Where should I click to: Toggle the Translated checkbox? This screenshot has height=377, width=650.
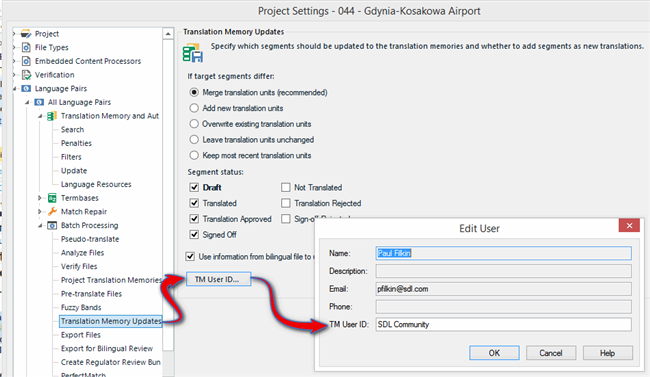click(194, 203)
